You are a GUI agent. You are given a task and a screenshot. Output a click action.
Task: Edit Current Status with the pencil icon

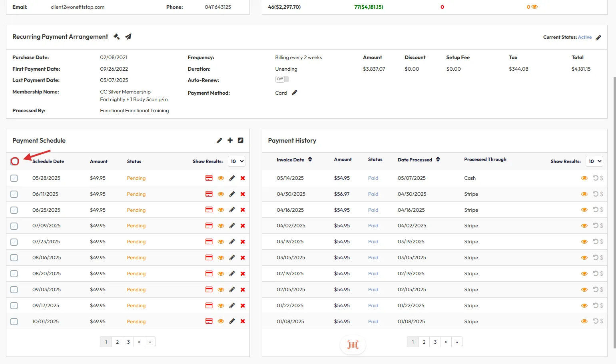point(598,38)
